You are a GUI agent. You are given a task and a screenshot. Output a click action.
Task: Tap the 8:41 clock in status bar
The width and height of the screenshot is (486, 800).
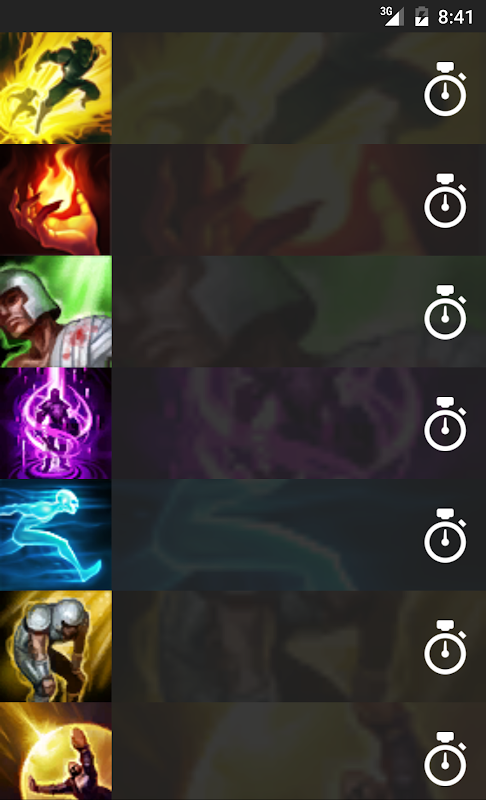[455, 17]
